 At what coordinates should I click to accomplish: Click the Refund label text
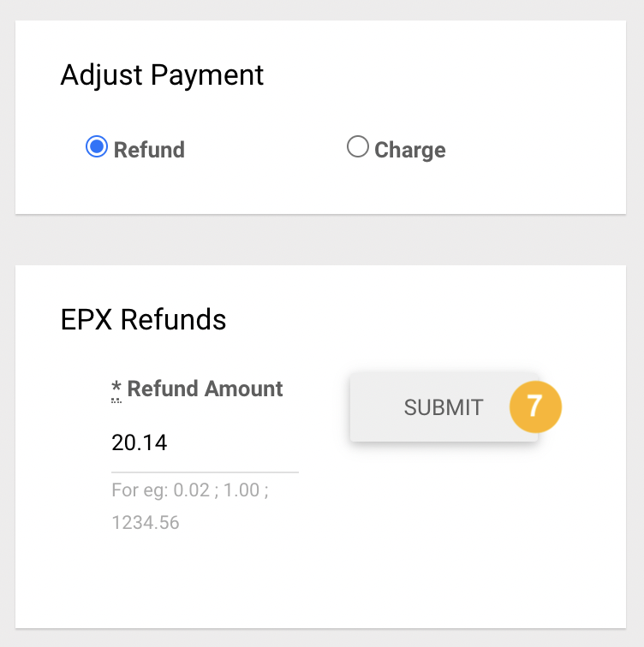tap(149, 150)
